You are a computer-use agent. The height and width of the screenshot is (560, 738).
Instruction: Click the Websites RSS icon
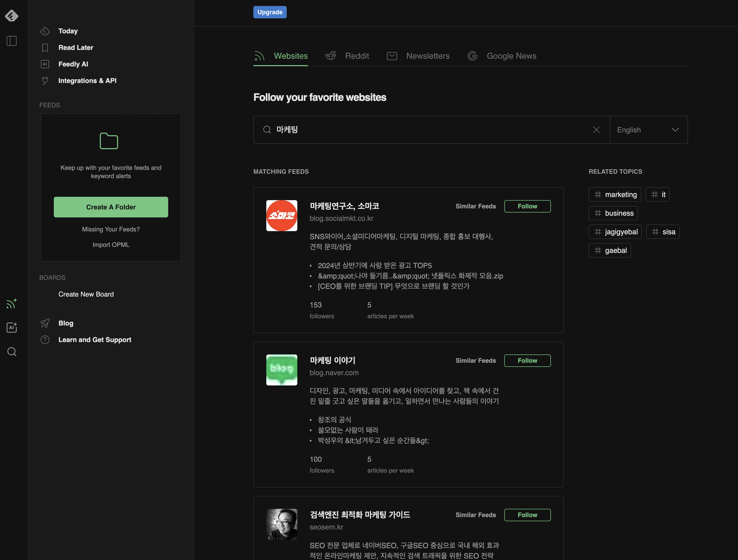(x=259, y=56)
